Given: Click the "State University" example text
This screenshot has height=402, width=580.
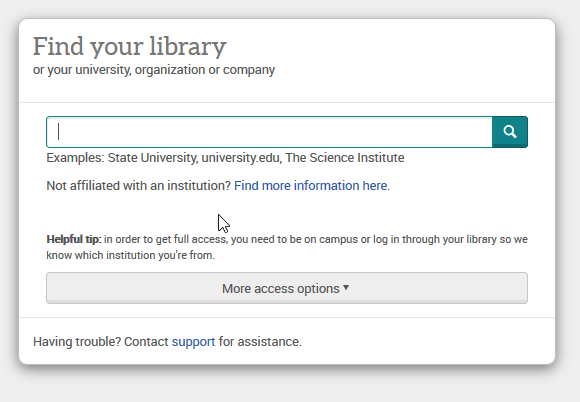Looking at the screenshot, I should 153,158.
